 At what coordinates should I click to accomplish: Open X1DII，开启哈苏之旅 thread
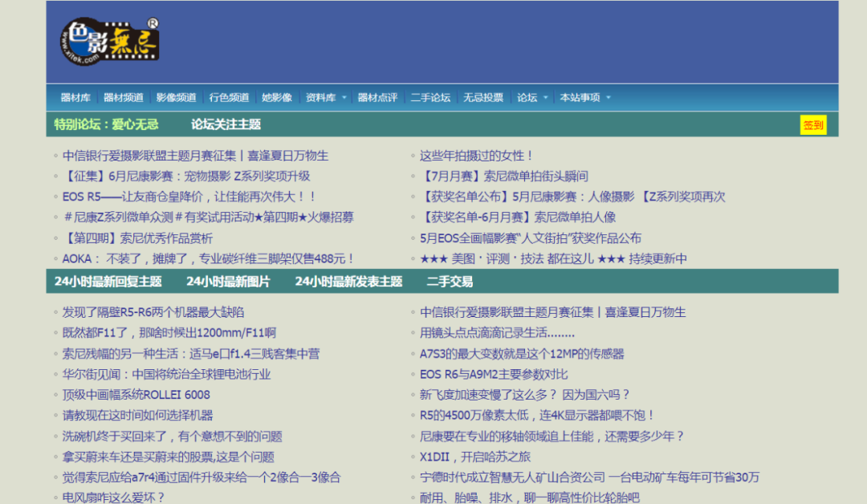475,457
